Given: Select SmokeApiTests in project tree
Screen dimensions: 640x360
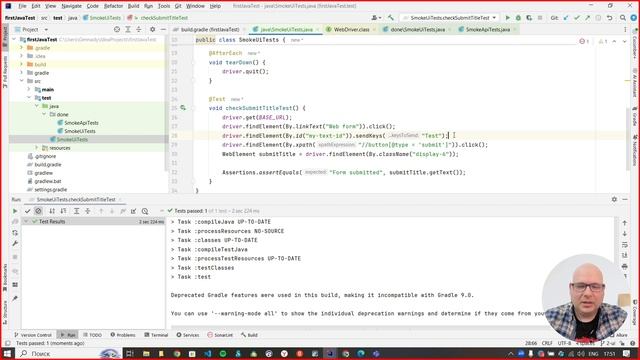Looking at the screenshot, I should 81,123.
